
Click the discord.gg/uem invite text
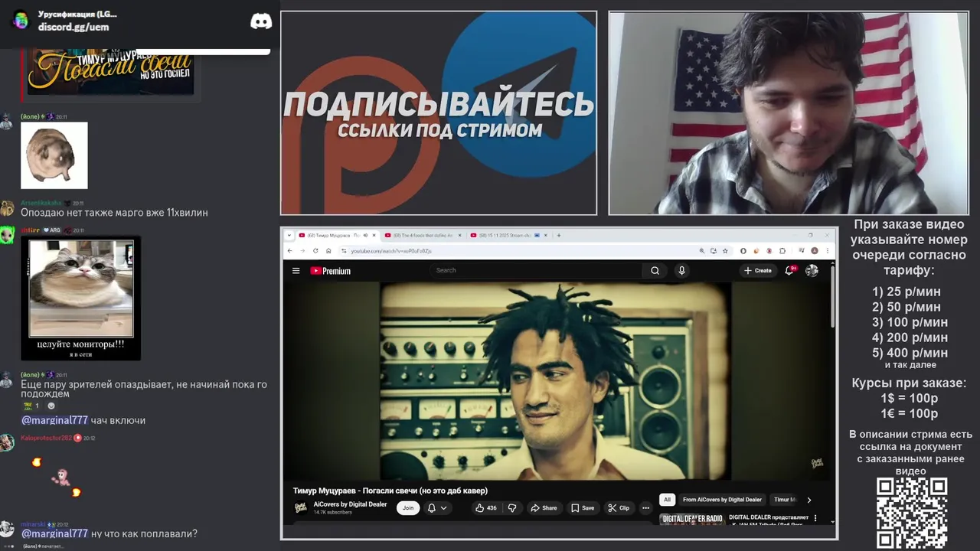(73, 27)
